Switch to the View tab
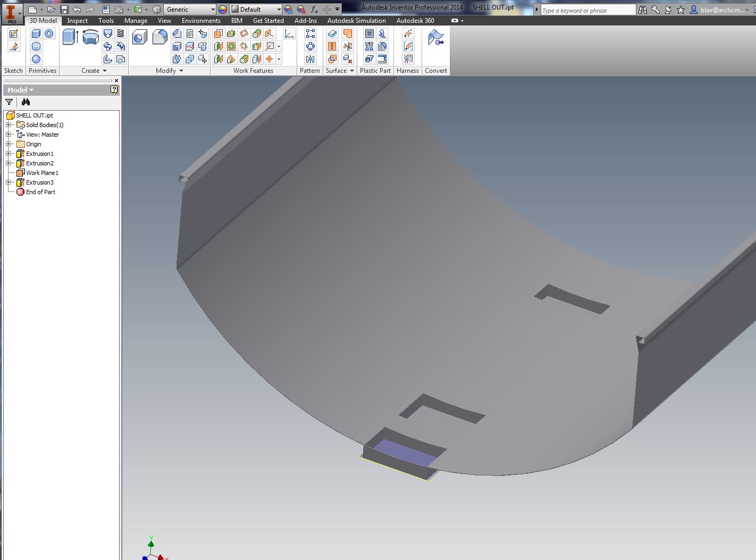The width and height of the screenshot is (756, 560). pyautogui.click(x=164, y=21)
